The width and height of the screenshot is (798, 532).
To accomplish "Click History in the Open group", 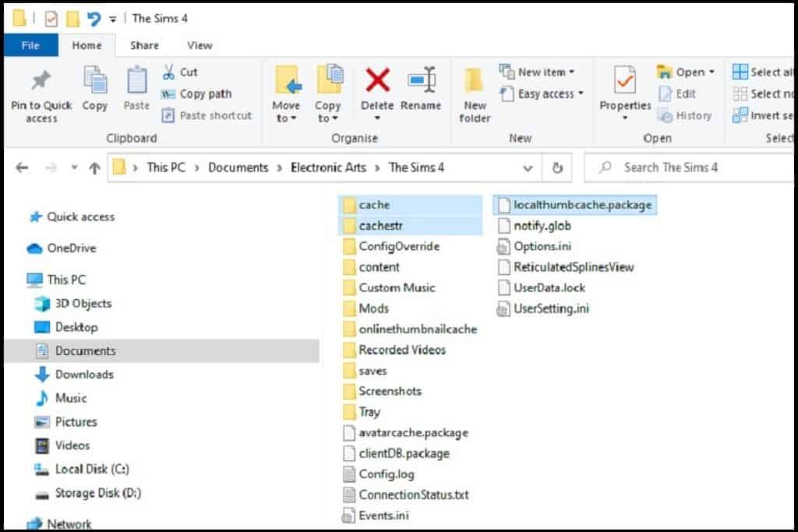I will click(x=684, y=115).
